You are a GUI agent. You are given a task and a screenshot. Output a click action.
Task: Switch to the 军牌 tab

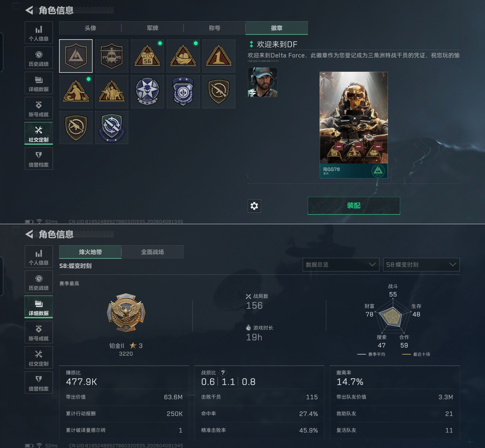pyautogui.click(x=152, y=28)
